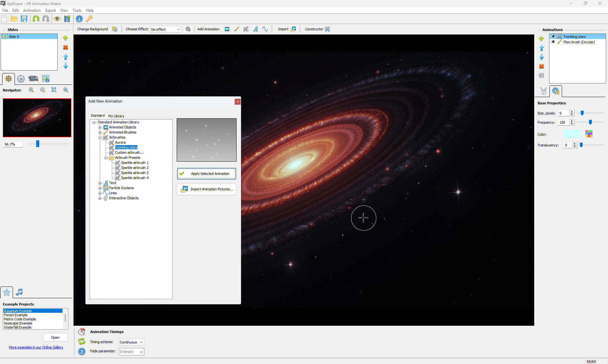The width and height of the screenshot is (608, 364).
Task: Hide the Twinkling stars animation layer
Action: coord(553,37)
